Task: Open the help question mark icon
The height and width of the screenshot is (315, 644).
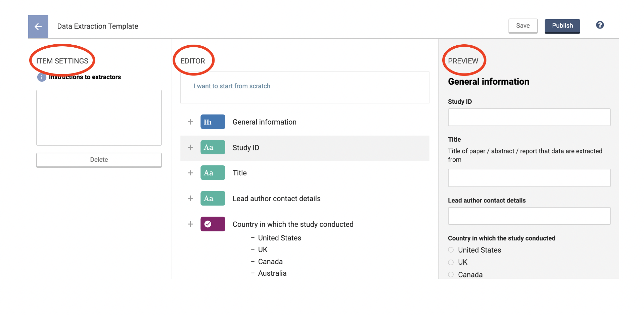Action: pyautogui.click(x=600, y=25)
